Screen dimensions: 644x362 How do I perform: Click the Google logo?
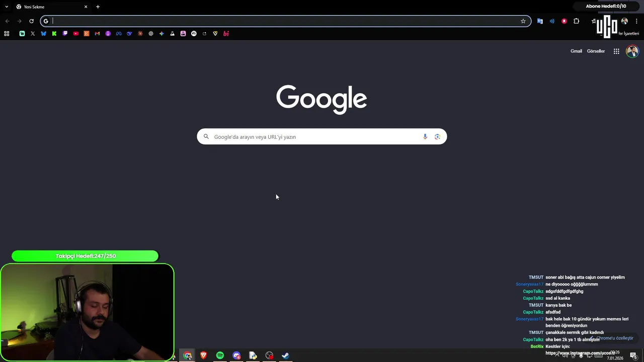[321, 99]
